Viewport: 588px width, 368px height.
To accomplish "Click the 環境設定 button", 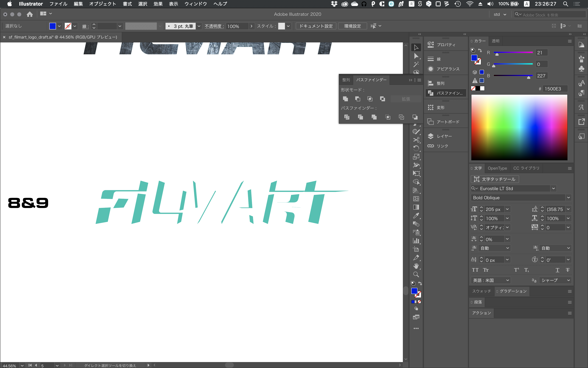I will point(352,26).
